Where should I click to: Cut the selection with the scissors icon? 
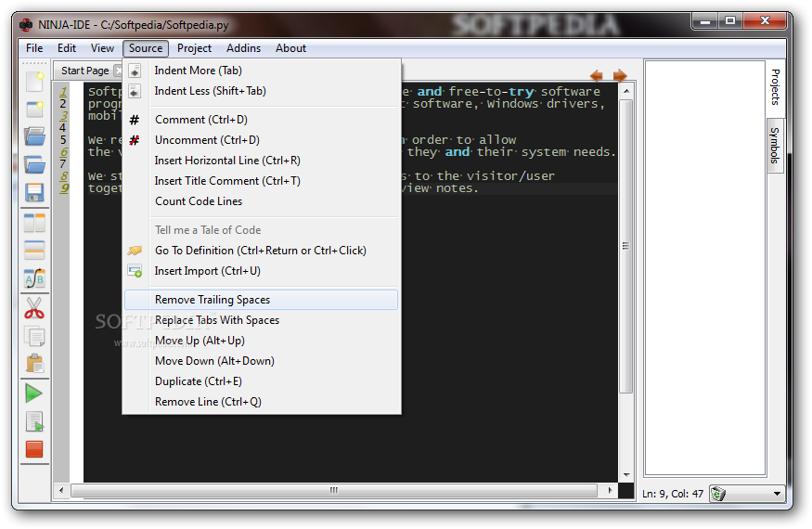[x=34, y=308]
